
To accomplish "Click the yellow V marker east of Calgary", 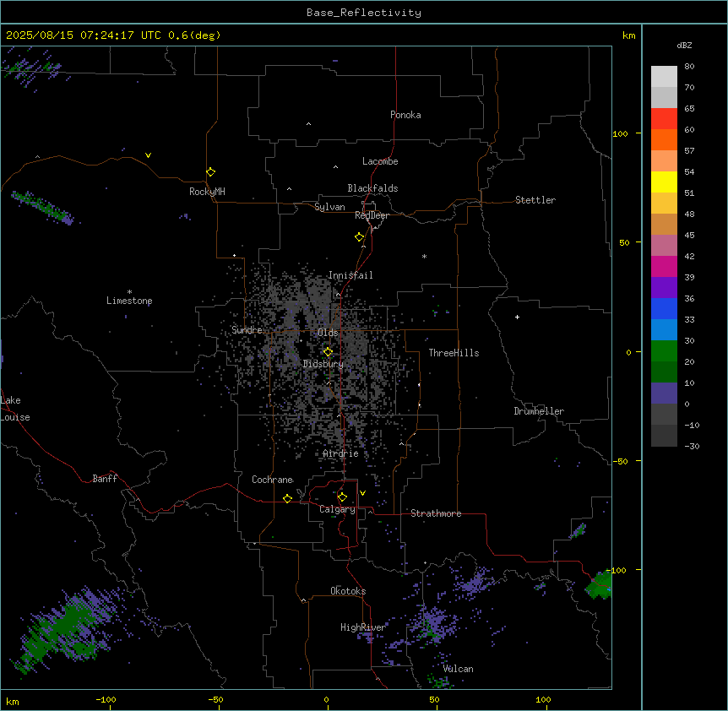I will point(362,493).
